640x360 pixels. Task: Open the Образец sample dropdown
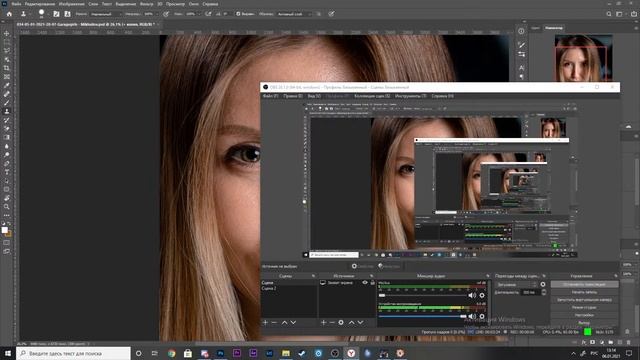tap(294, 14)
